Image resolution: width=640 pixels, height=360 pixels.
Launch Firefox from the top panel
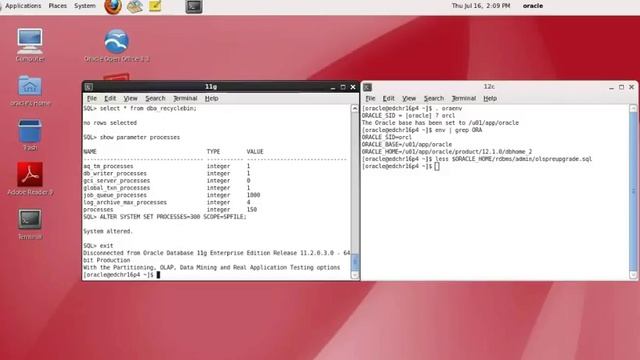coord(113,7)
